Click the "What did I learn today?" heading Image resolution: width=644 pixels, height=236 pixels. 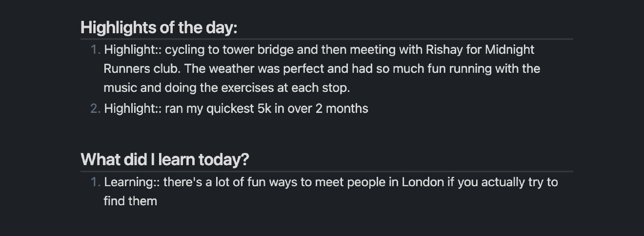(x=165, y=159)
